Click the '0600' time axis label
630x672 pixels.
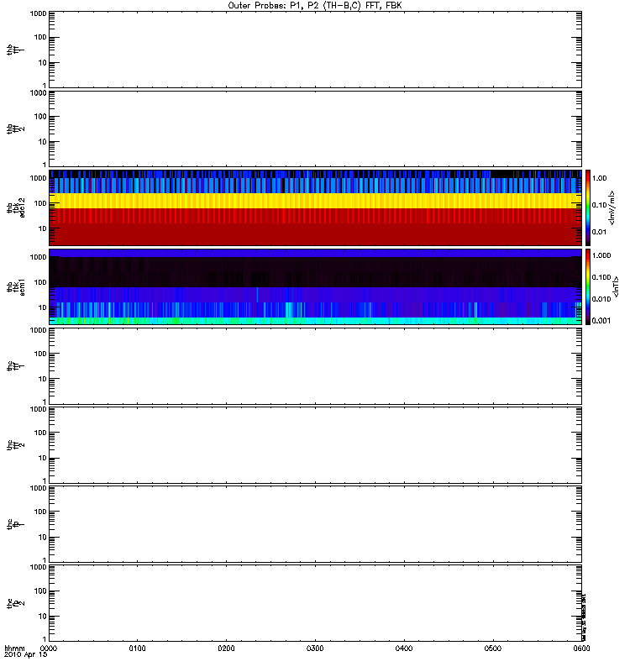point(581,648)
